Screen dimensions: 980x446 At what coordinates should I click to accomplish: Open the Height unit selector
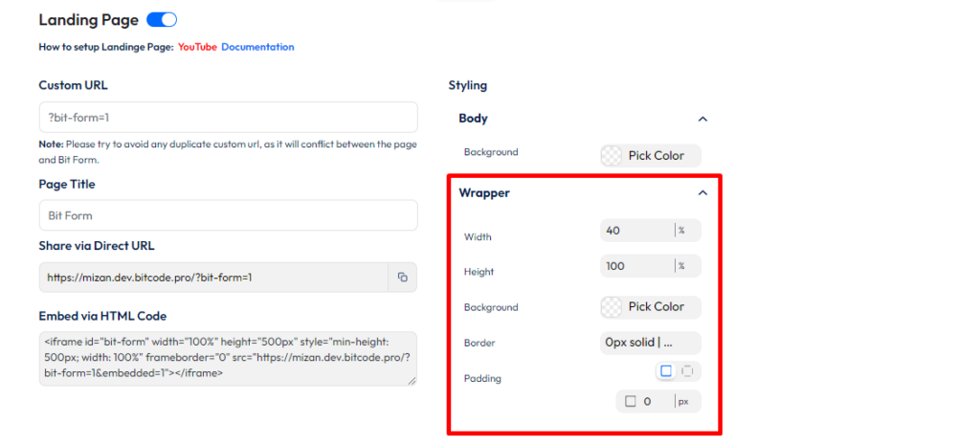[x=682, y=266]
